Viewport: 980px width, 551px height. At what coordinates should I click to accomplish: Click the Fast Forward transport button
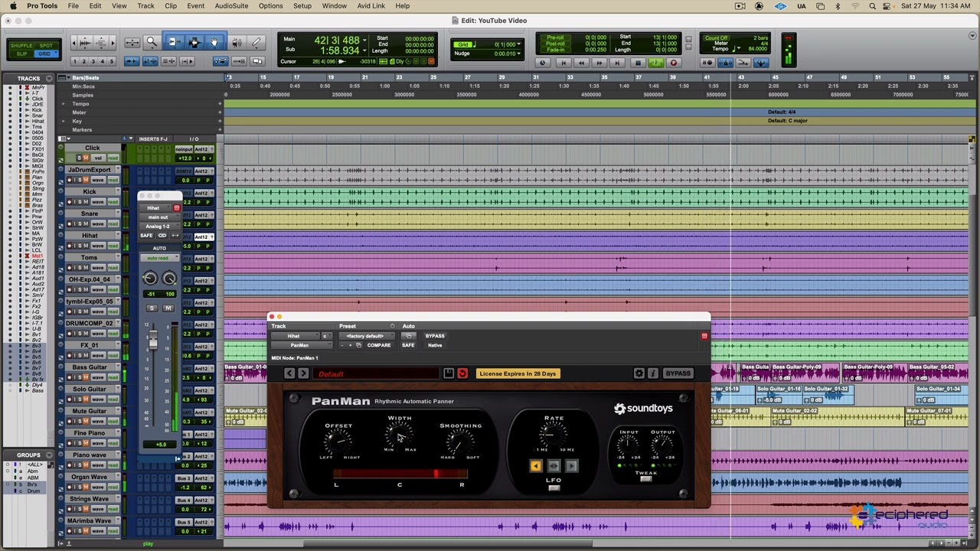tap(599, 63)
